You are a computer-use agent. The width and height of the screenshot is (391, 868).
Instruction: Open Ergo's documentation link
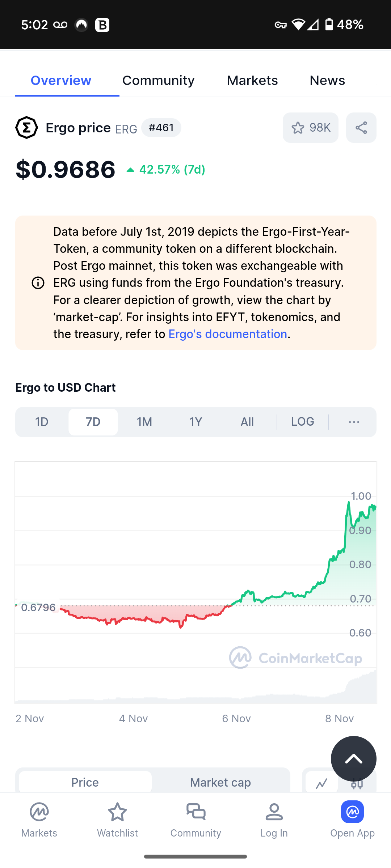click(x=228, y=334)
